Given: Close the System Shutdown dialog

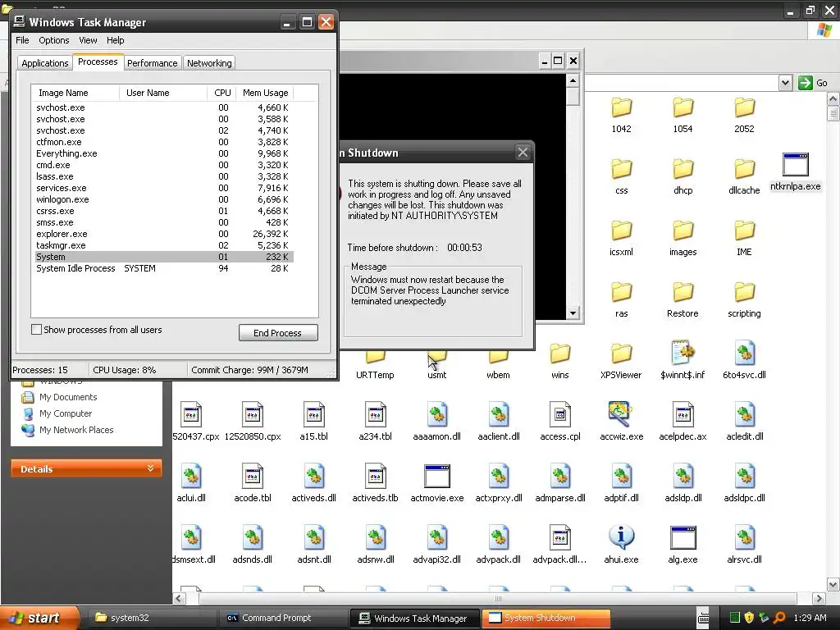Looking at the screenshot, I should point(523,153).
